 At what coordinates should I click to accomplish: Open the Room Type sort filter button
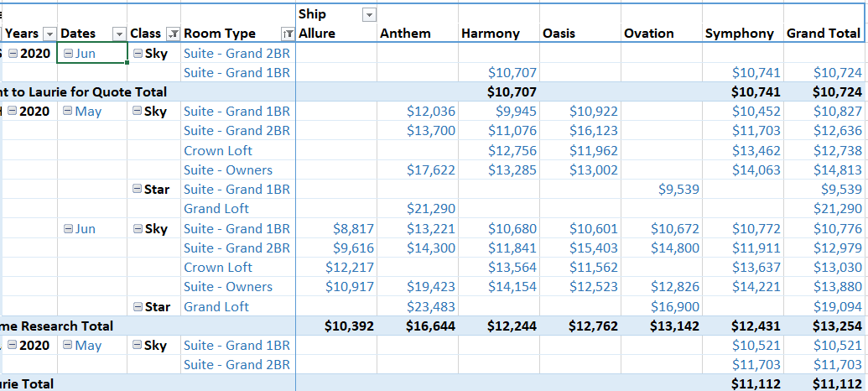(288, 34)
